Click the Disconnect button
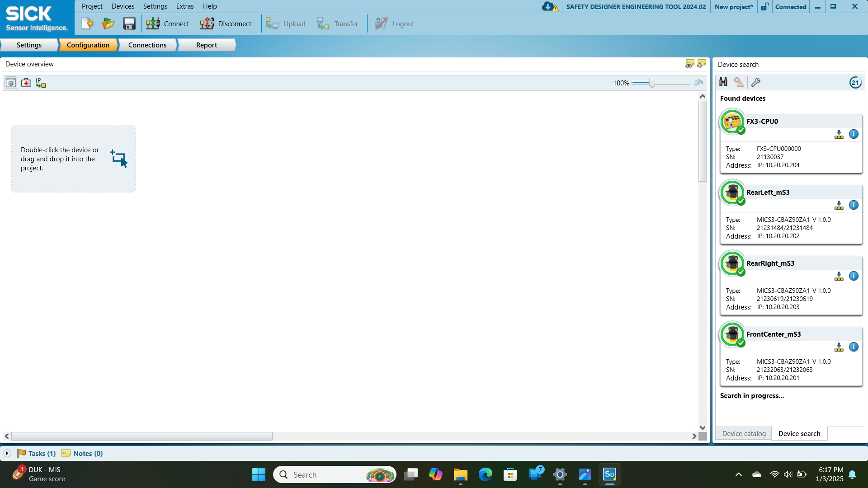This screenshot has width=868, height=488. coord(226,23)
